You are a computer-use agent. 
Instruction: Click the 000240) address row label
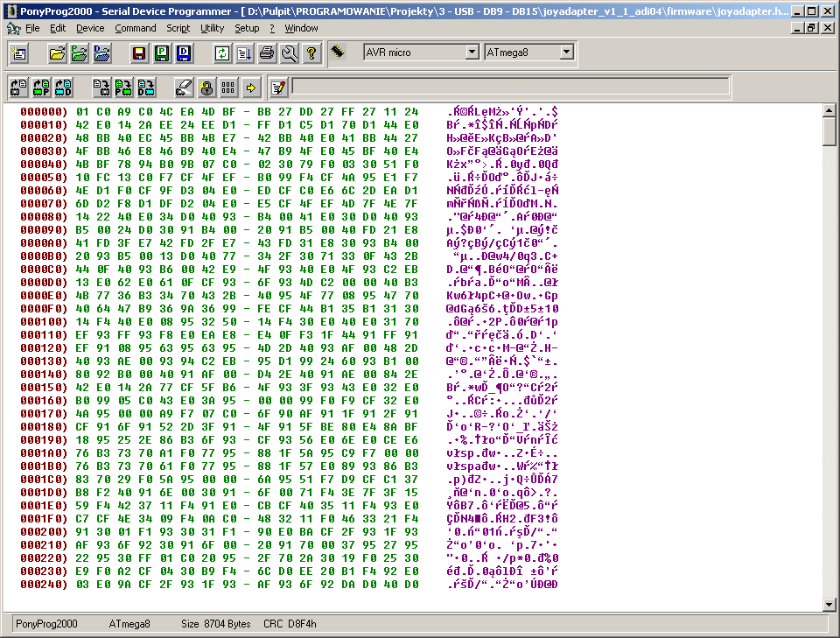click(x=44, y=585)
